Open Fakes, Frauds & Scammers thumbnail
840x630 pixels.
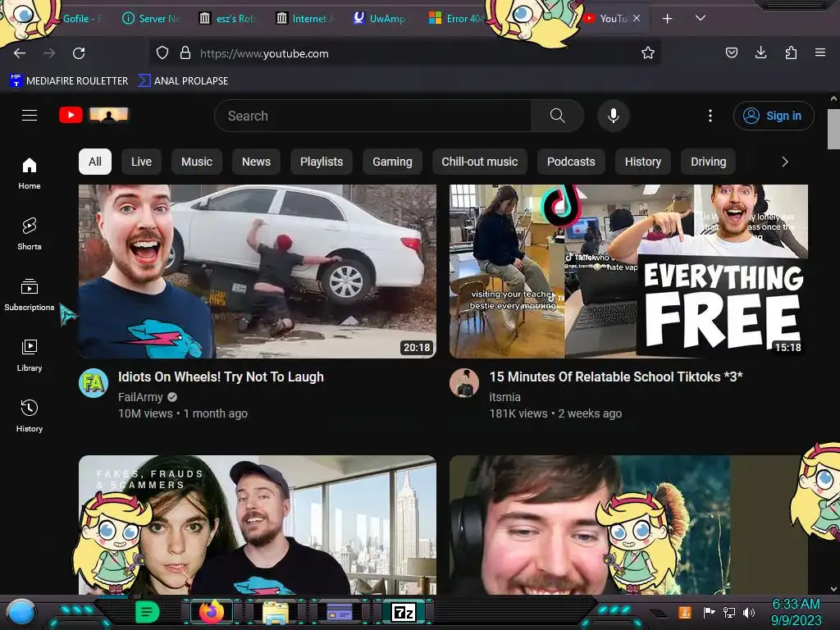click(x=257, y=525)
